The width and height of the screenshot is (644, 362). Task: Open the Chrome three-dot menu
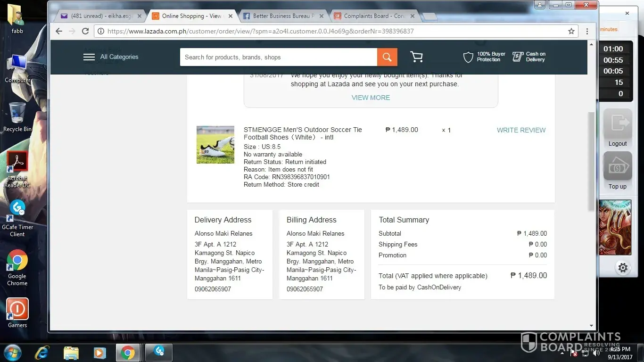pos(587,31)
